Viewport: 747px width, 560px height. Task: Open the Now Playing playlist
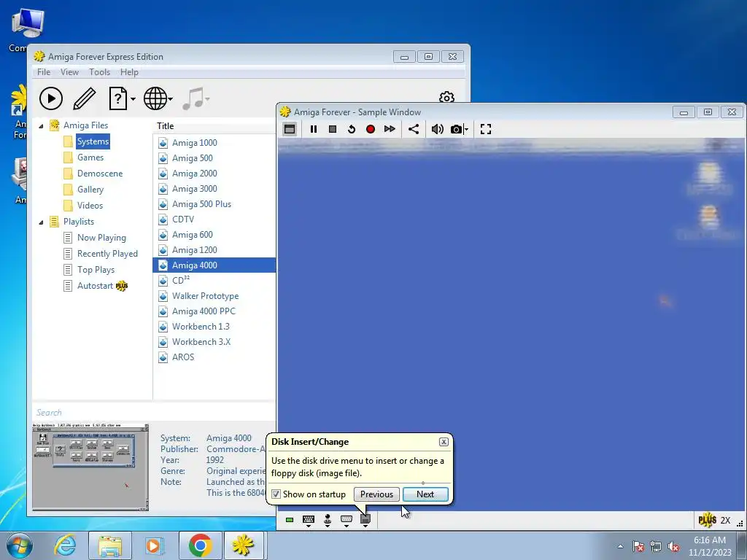101,238
